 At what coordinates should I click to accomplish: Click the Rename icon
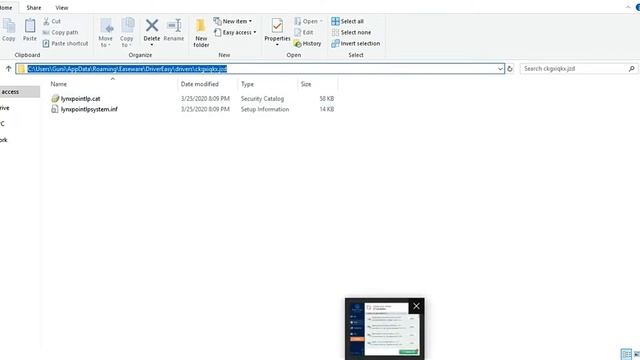[174, 26]
